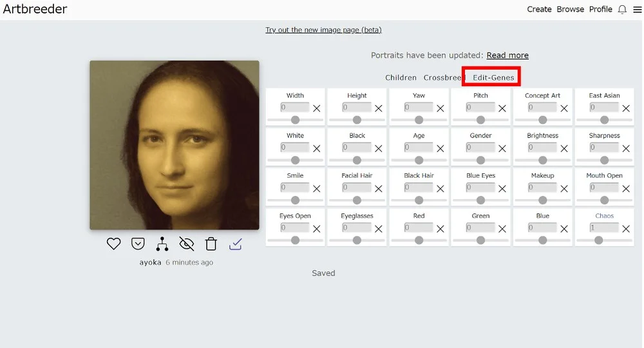This screenshot has width=644, height=348.
Task: Click the pocket save icon below the portrait
Action: 138,244
